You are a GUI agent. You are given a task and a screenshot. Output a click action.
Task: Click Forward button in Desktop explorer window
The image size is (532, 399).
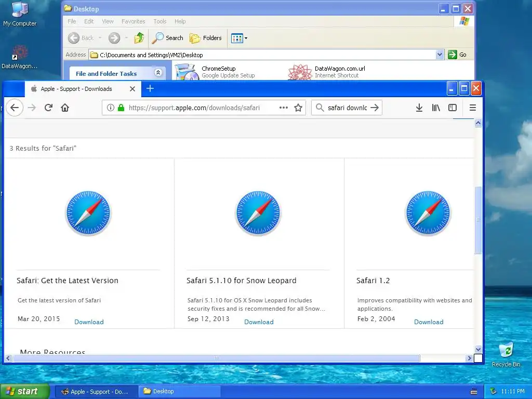tap(114, 38)
